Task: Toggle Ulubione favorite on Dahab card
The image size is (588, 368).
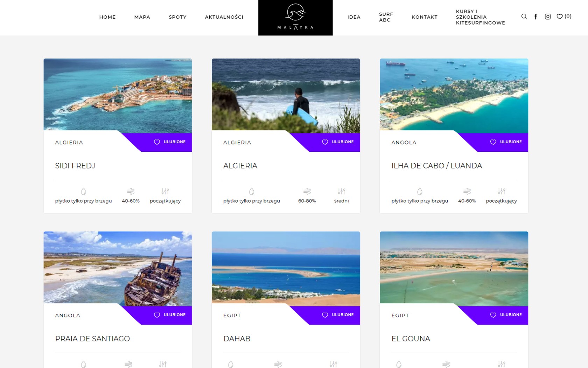Action: tap(338, 315)
